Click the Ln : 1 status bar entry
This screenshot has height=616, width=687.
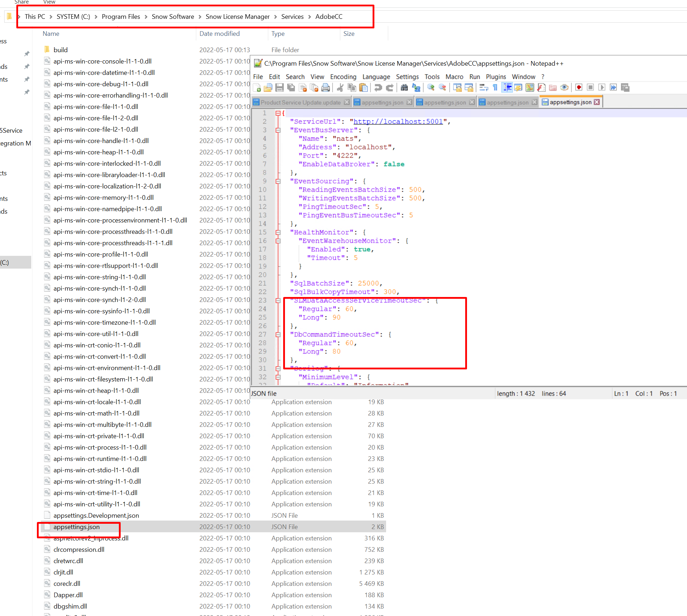pyautogui.click(x=621, y=394)
